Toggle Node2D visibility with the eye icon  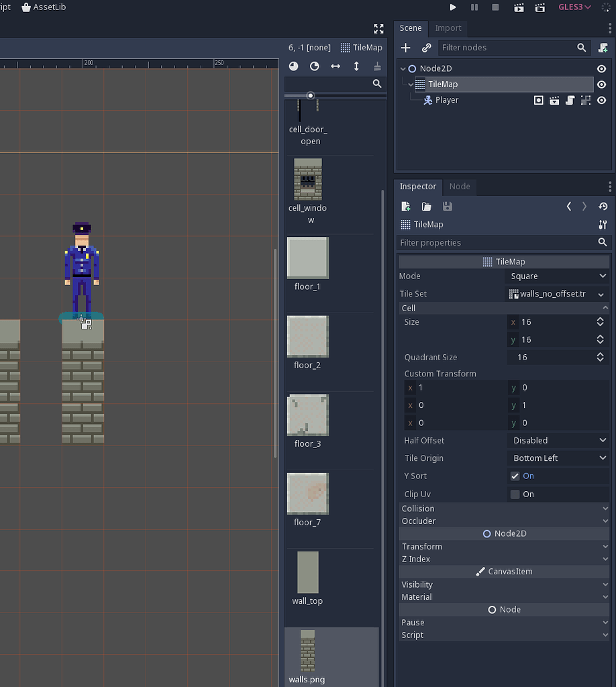601,68
